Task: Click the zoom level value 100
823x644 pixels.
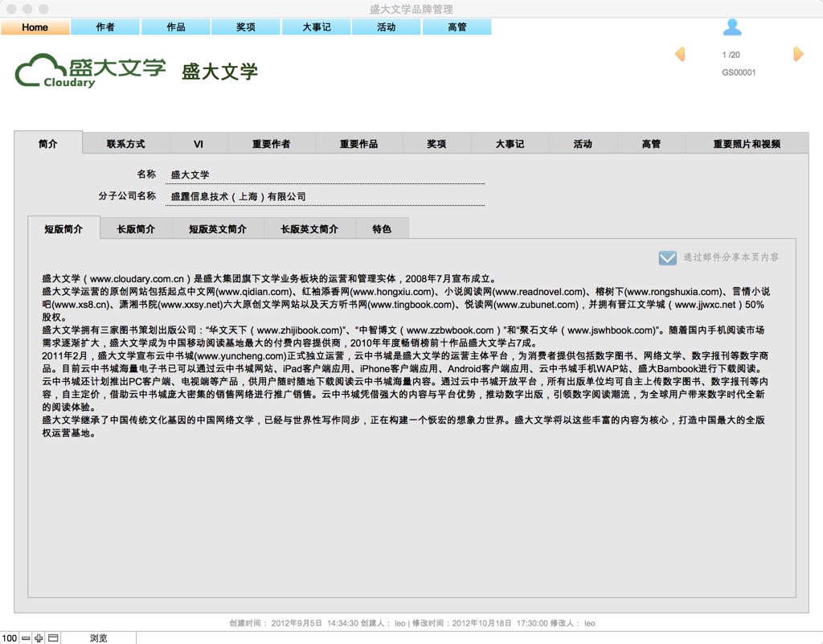Action: pos(10,638)
